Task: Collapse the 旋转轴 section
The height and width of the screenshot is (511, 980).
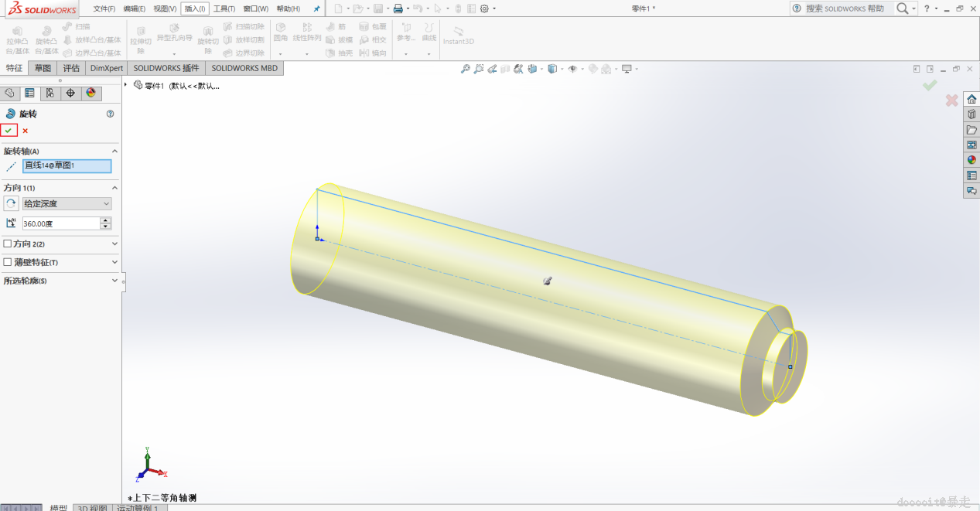Action: point(114,151)
